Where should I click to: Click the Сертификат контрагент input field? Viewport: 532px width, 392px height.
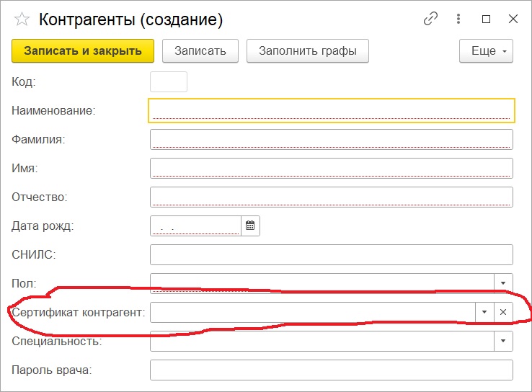coord(313,312)
